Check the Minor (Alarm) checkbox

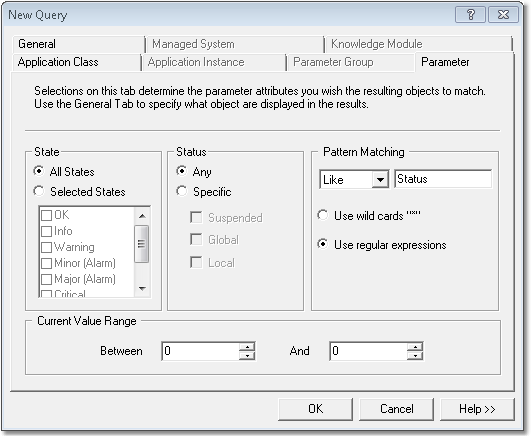46,263
